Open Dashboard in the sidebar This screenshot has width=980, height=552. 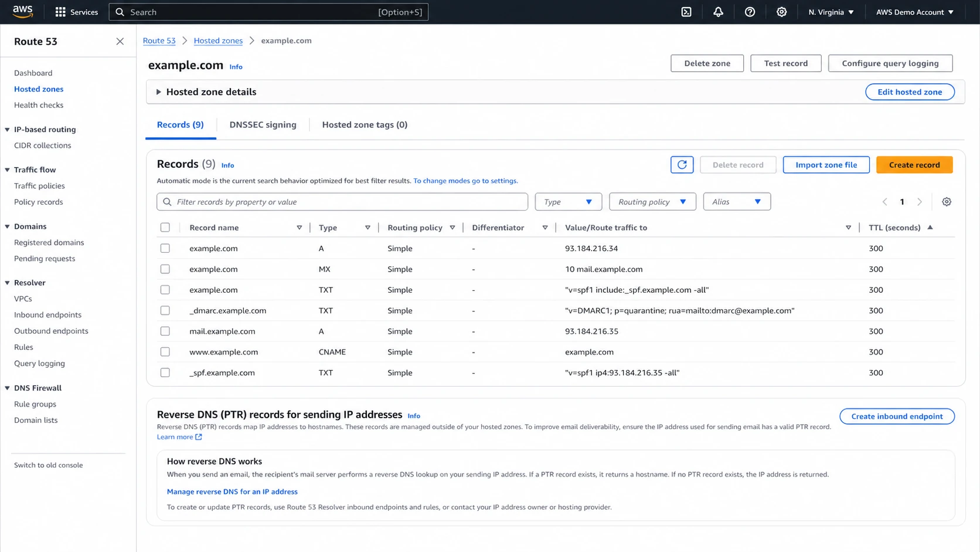33,73
